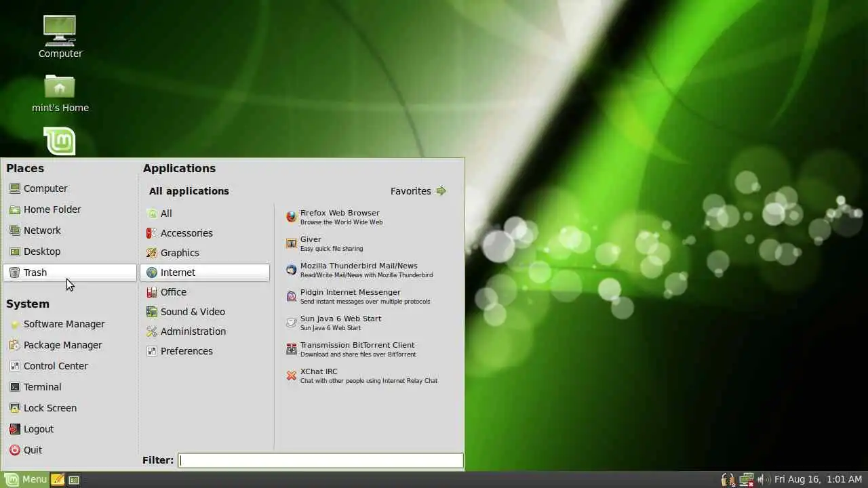This screenshot has height=488, width=868.
Task: Select mint's Home desktop folder
Action: pos(60,93)
